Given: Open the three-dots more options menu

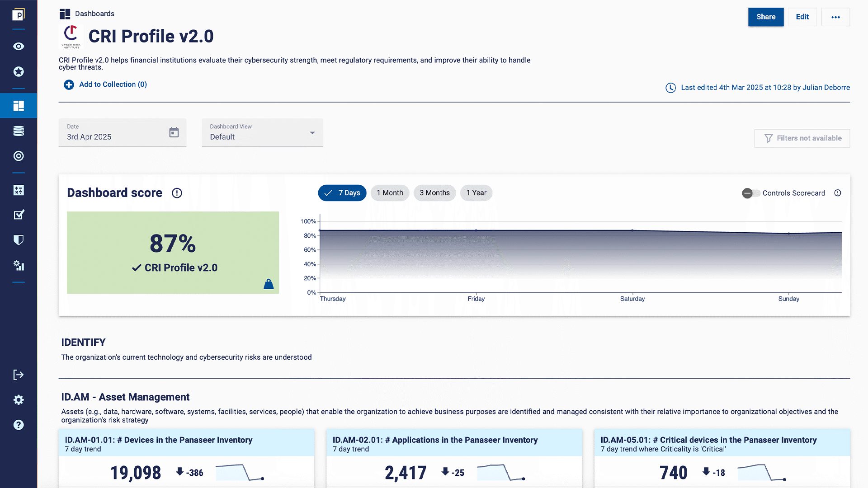Looking at the screenshot, I should pyautogui.click(x=835, y=17).
